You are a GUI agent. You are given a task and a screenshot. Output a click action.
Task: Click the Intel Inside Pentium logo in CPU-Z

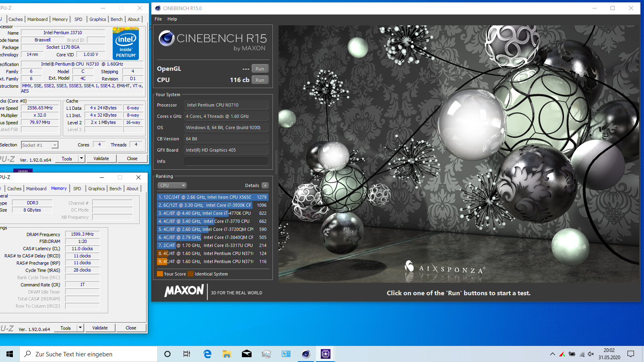point(126,43)
